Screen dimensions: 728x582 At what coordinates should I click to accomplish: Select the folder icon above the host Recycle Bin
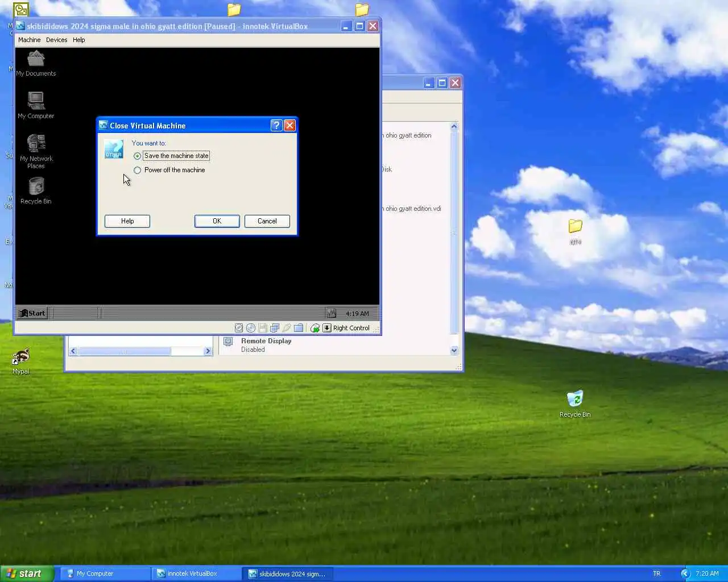(x=576, y=231)
